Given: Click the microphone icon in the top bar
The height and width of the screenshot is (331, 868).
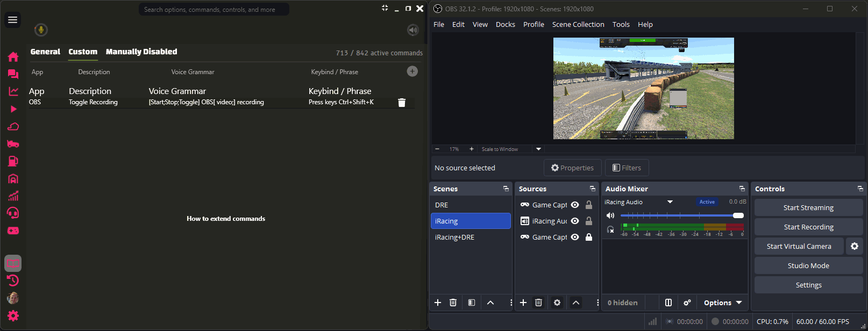Looking at the screenshot, I should (x=41, y=30).
